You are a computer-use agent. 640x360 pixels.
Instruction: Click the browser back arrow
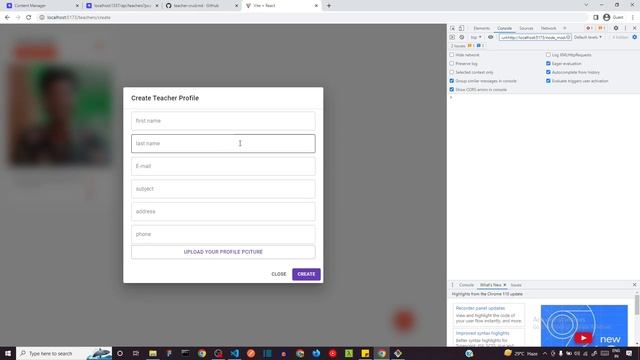coord(7,18)
